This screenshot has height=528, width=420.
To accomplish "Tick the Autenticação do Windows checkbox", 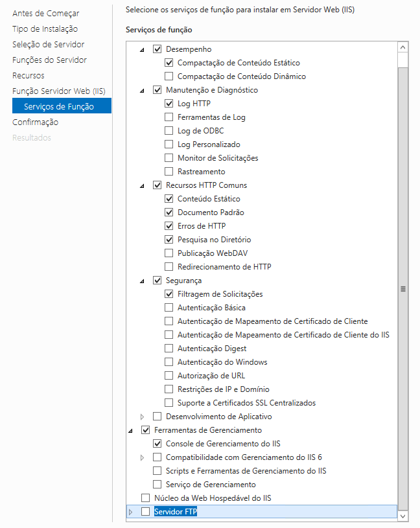I will [169, 362].
